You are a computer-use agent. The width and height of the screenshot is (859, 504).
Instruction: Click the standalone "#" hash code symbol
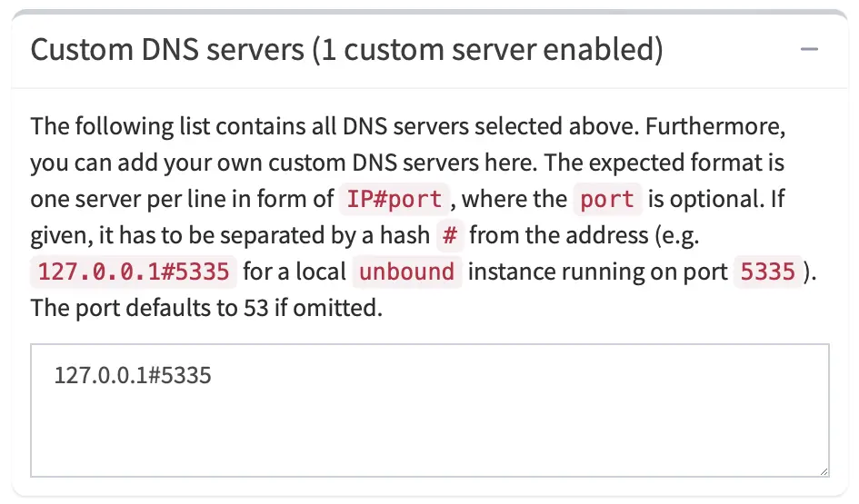[x=449, y=235]
